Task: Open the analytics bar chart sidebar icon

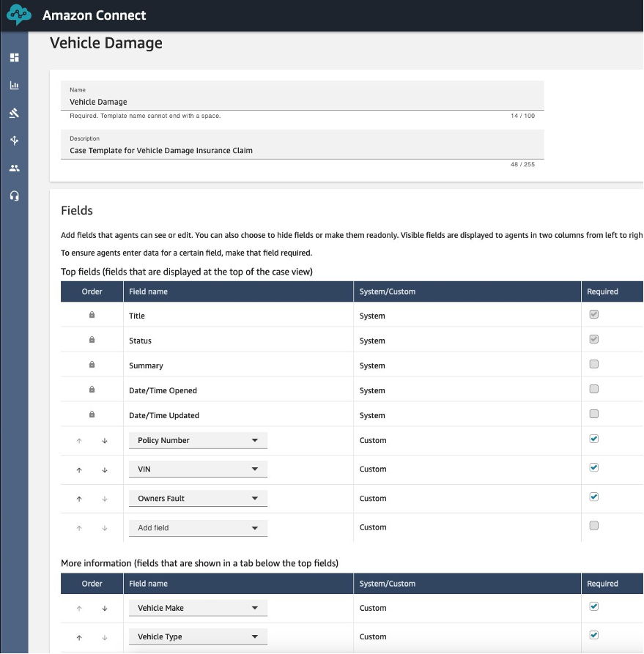Action: point(14,86)
